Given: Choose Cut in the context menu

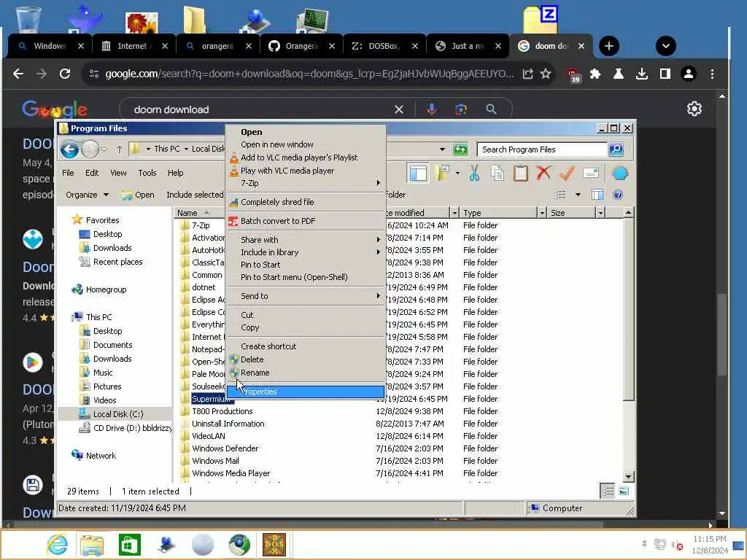Looking at the screenshot, I should tap(247, 315).
